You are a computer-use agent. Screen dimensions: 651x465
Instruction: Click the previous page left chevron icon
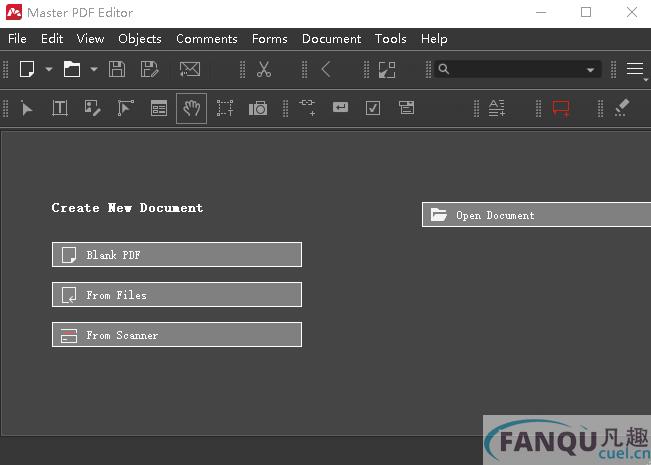[326, 69]
